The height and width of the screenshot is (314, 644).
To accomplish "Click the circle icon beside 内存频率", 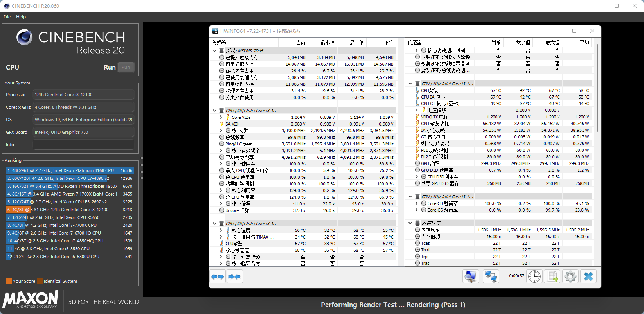I will coord(417,230).
